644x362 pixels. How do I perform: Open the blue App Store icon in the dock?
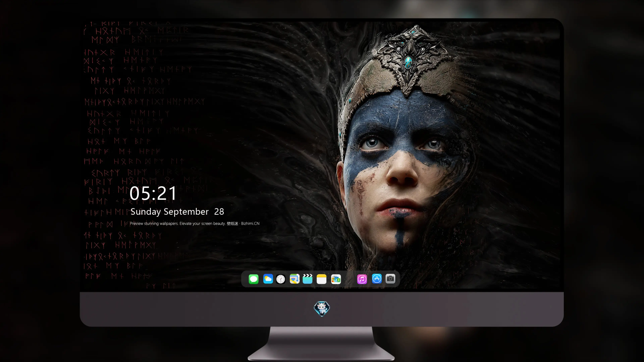click(377, 279)
